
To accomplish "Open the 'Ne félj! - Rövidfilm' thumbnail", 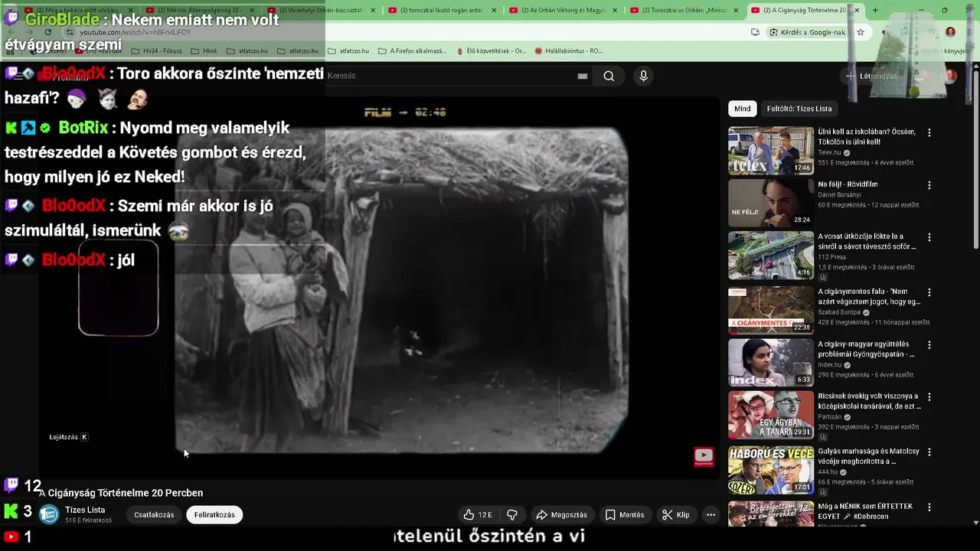I will [770, 203].
